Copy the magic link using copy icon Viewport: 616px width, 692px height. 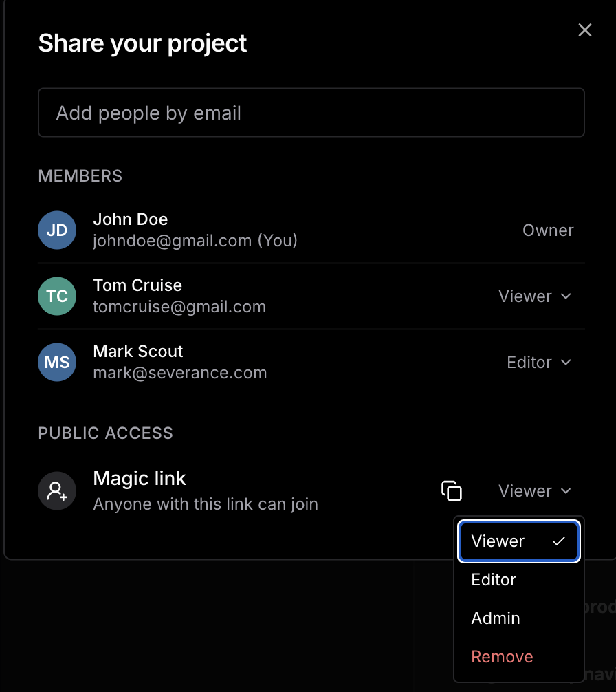(451, 491)
